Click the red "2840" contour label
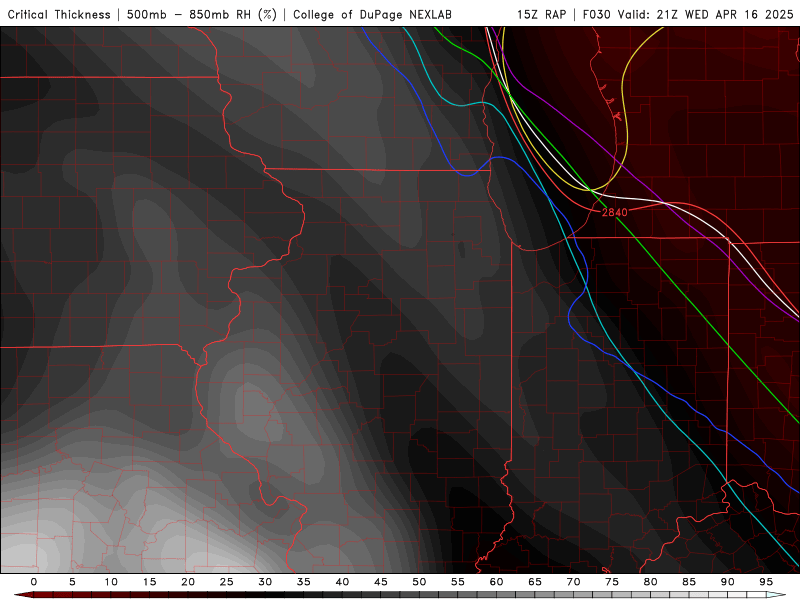Image resolution: width=800 pixels, height=600 pixels. click(x=614, y=212)
